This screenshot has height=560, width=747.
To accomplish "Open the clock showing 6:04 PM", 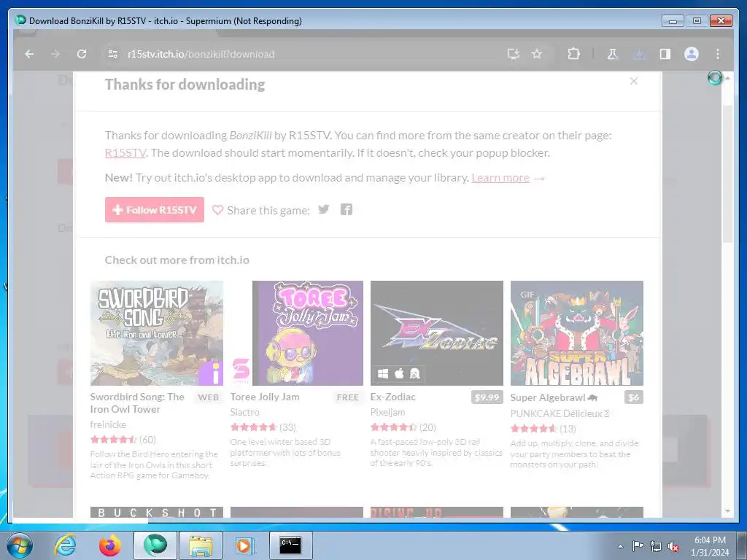I will tap(710, 546).
